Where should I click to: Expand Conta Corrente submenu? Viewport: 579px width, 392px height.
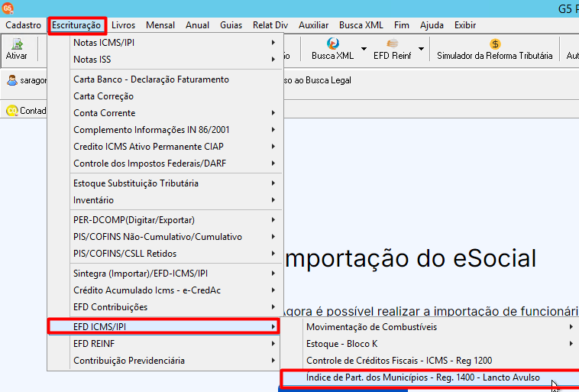165,112
